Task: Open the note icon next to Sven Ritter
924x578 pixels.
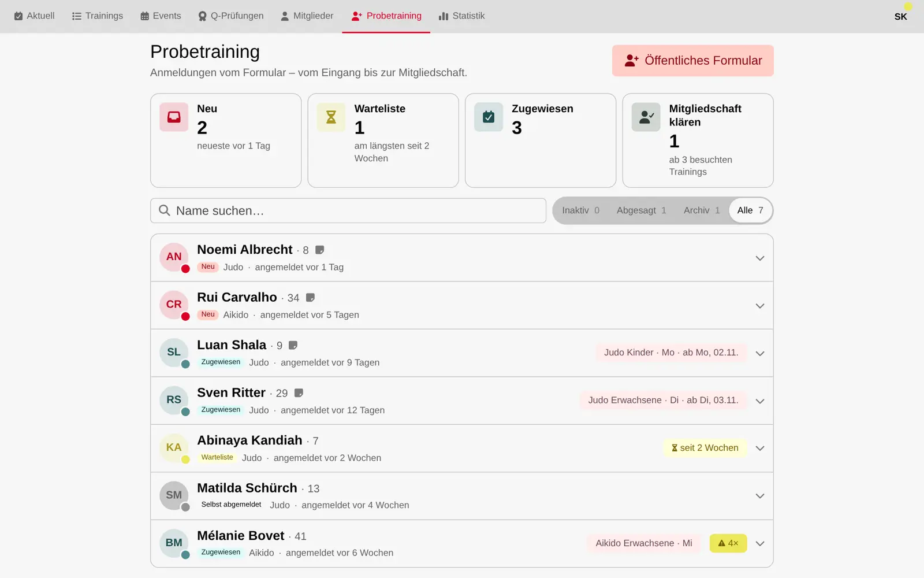Action: [x=299, y=393]
